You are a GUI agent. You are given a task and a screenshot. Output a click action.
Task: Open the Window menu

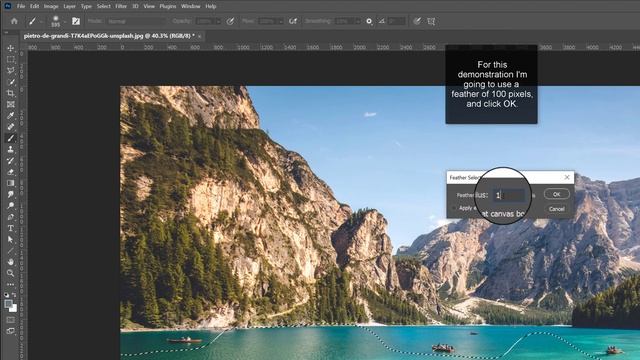pos(191,6)
